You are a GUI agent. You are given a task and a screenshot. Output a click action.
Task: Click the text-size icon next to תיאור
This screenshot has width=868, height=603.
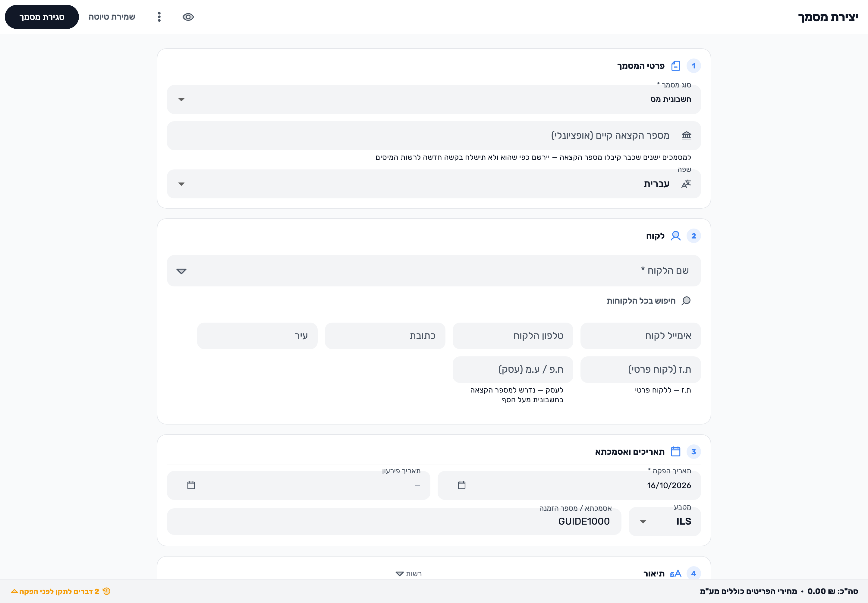pos(675,574)
